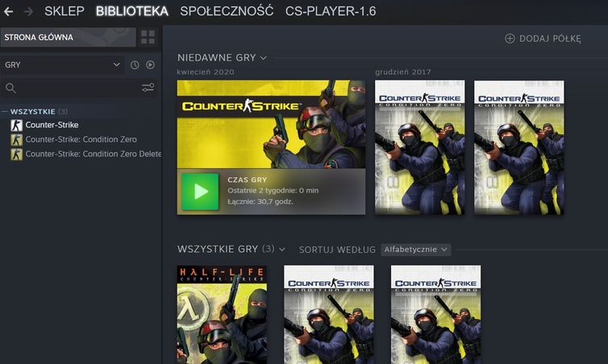Image resolution: width=608 pixels, height=364 pixels.
Task: Open the advanced filter sliders icon
Action: coord(148,88)
